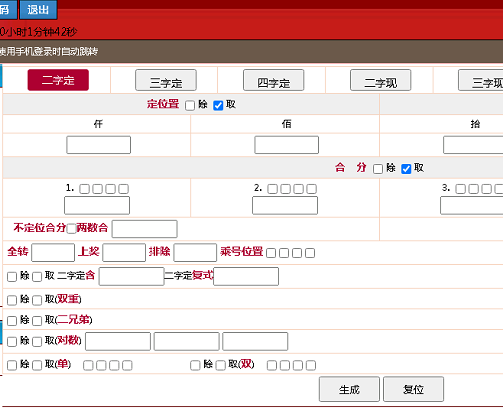Check 除 in the 双重 row
The image size is (504, 408).
pyautogui.click(x=12, y=300)
